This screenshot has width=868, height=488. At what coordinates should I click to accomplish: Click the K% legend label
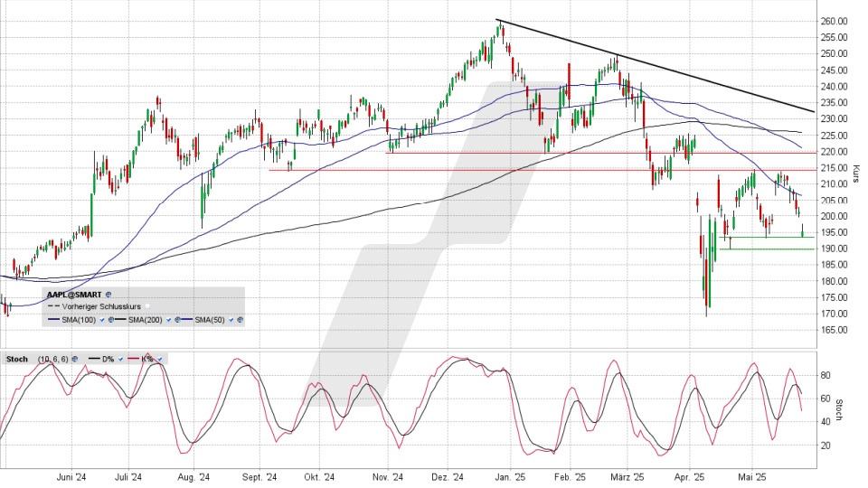(147, 359)
